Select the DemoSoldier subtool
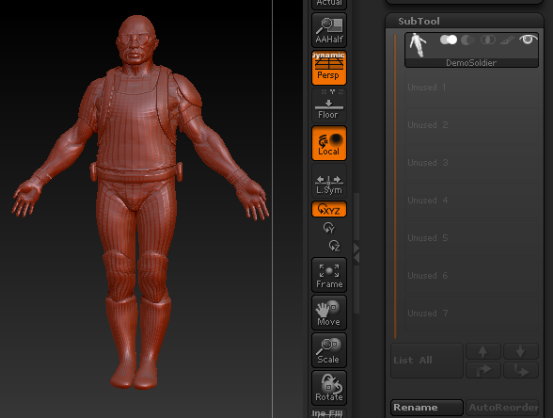The image size is (554, 418). 471,50
